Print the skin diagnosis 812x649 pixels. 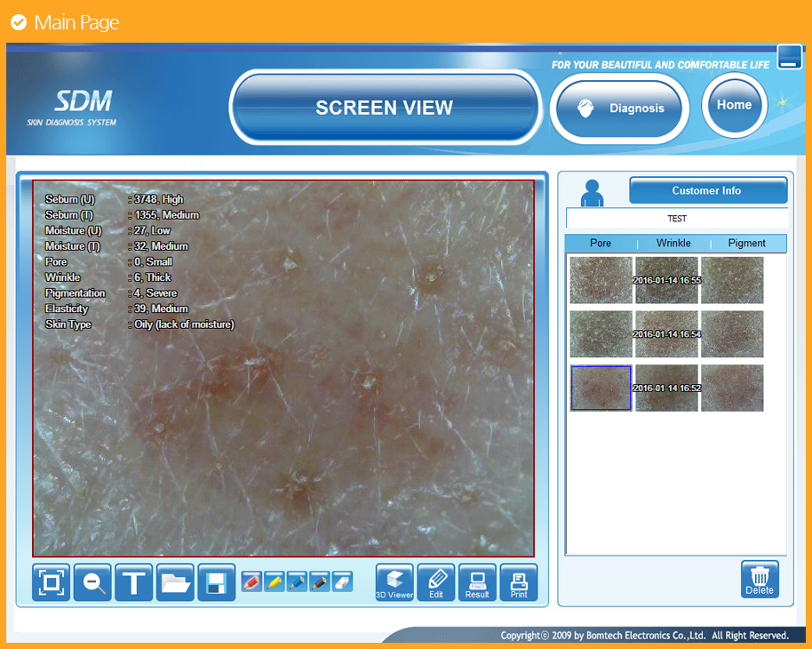519,583
